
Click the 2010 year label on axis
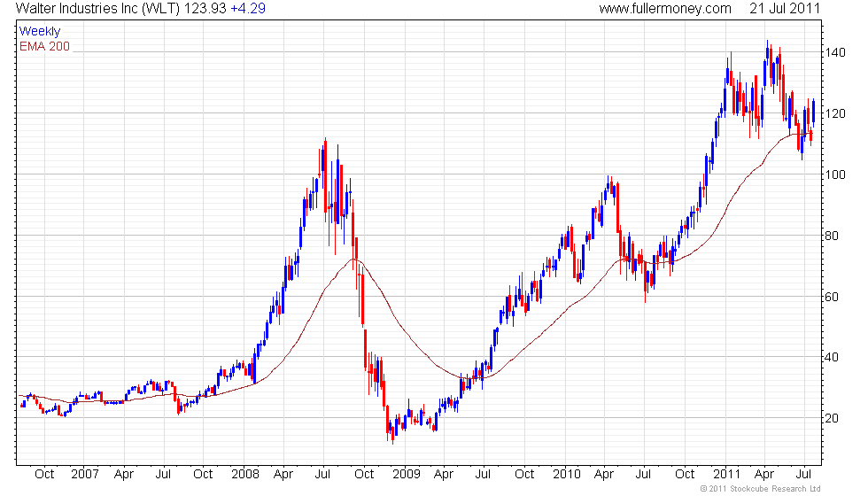coord(567,474)
